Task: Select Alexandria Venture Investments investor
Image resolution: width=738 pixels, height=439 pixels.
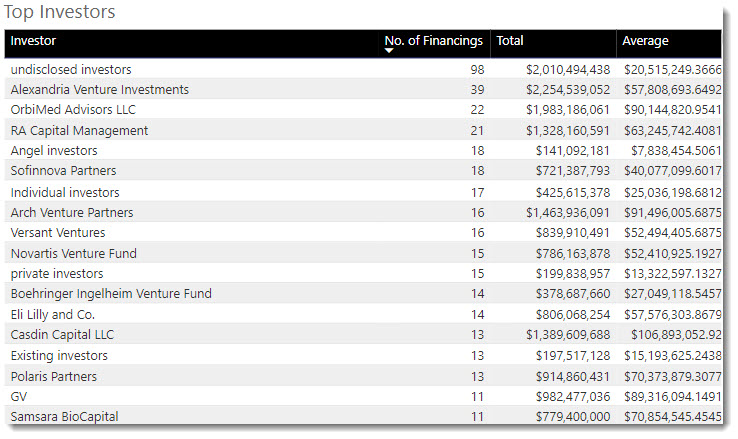Action: 100,90
